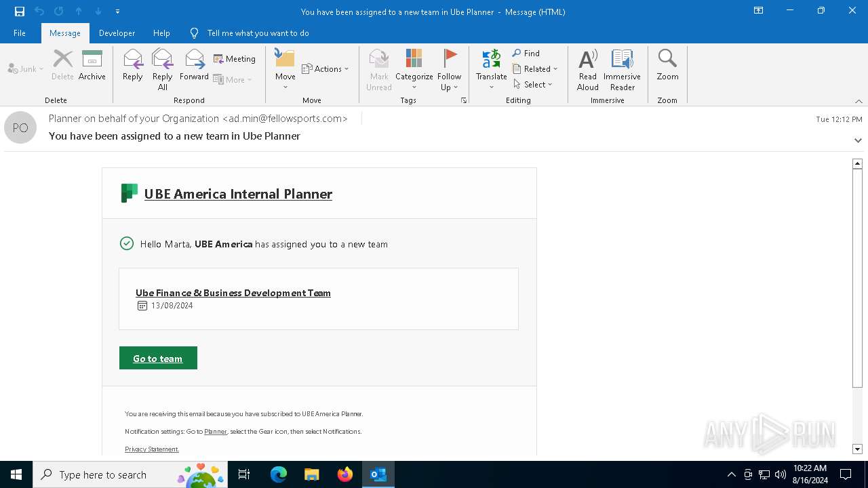Open File Explorer from the taskbar
This screenshot has height=488, width=868.
311,474
